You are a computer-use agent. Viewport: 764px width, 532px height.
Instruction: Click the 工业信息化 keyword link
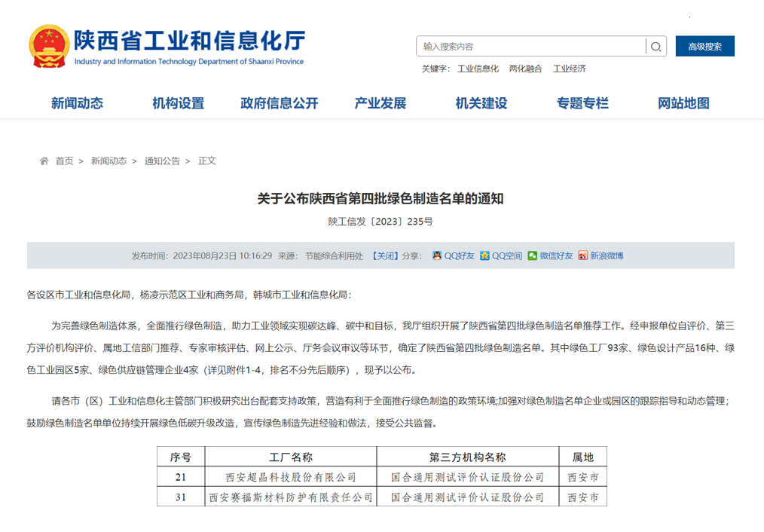pyautogui.click(x=478, y=69)
